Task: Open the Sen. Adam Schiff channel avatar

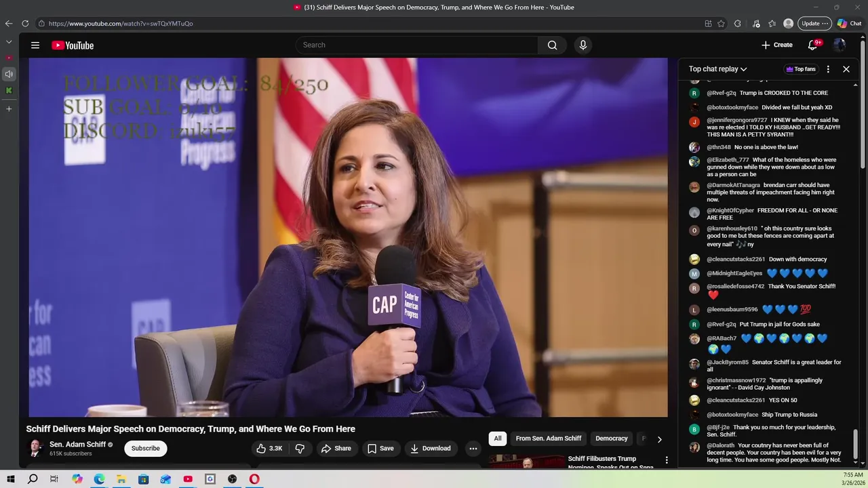Action: (x=35, y=448)
